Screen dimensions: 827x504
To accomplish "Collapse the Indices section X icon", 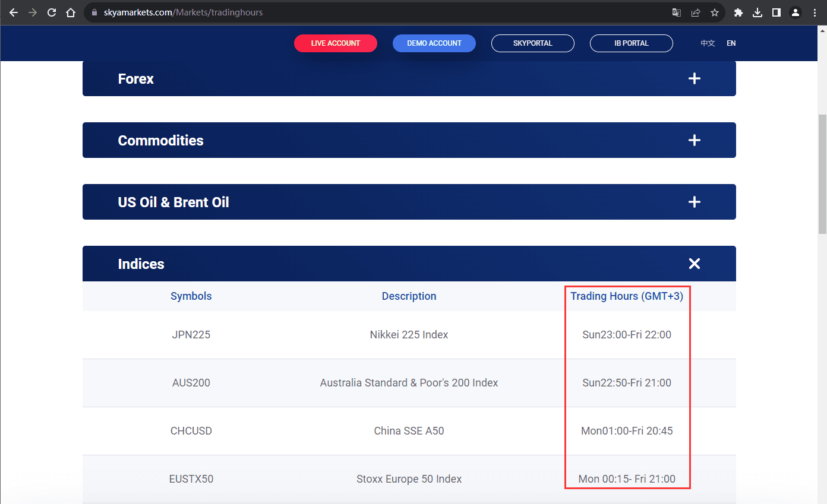I will 694,264.
